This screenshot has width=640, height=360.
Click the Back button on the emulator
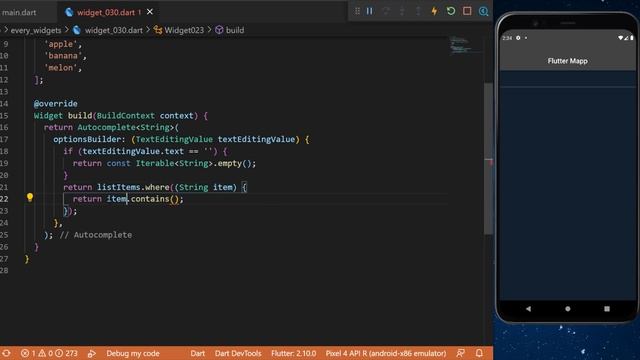[529, 309]
